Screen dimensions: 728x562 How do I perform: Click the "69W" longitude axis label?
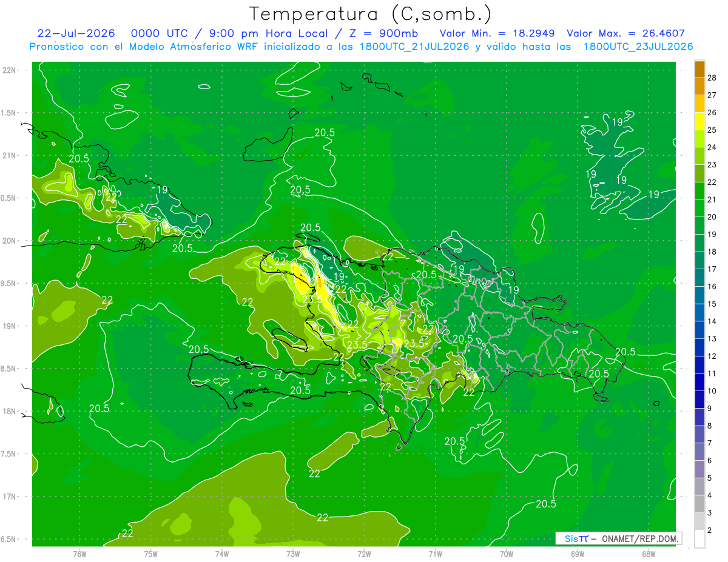click(x=578, y=554)
